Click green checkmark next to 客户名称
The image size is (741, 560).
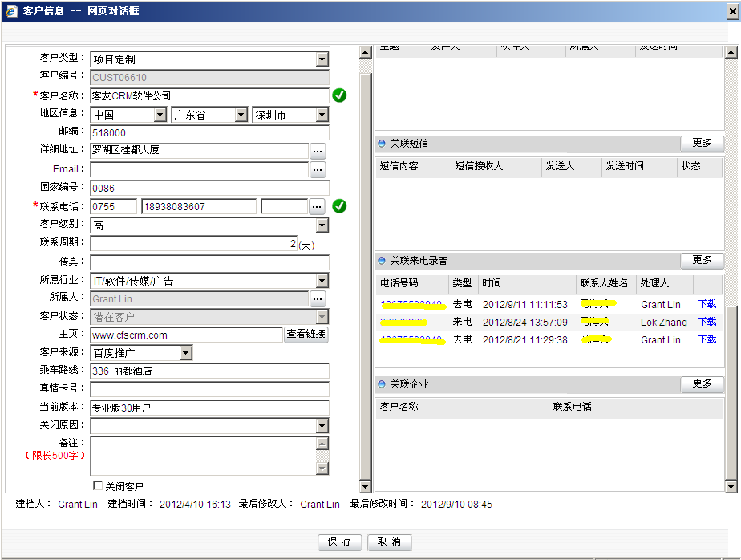(x=339, y=95)
